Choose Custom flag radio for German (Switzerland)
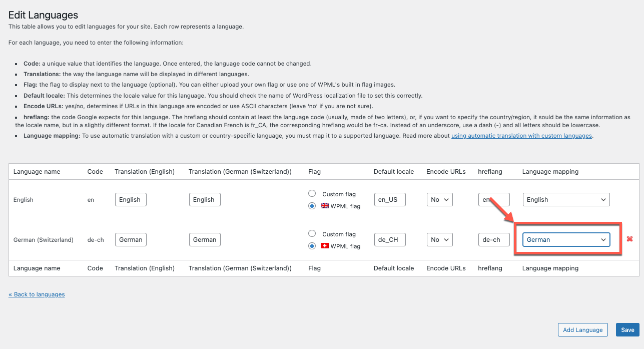Screen dimensions: 644x349 pyautogui.click(x=312, y=234)
